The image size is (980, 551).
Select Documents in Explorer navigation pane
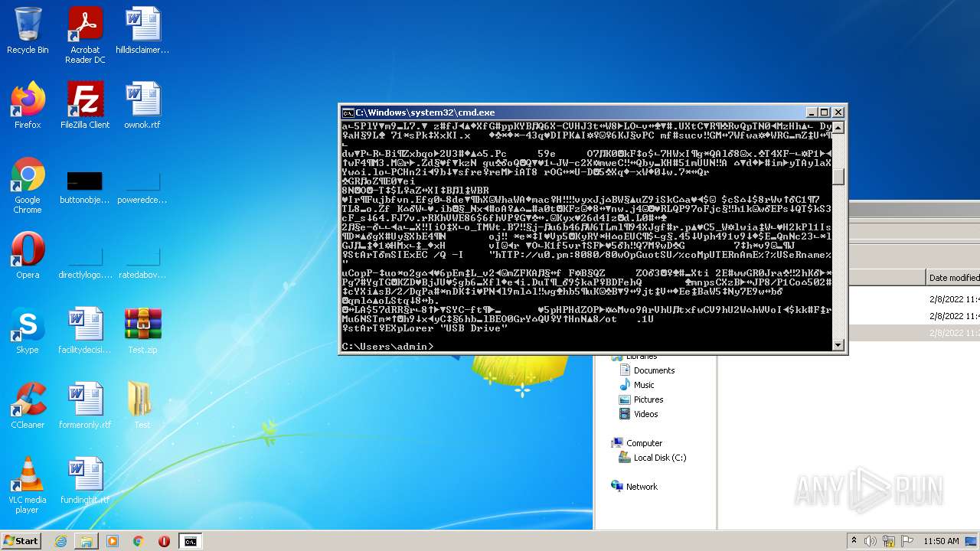[x=646, y=370]
